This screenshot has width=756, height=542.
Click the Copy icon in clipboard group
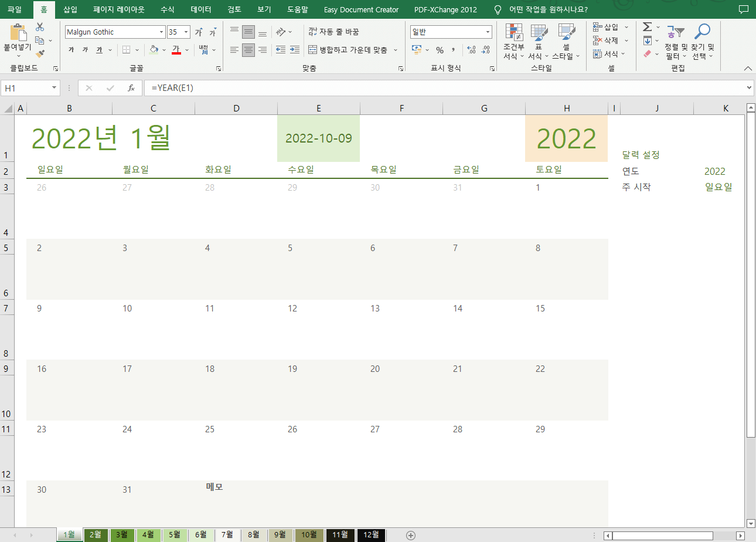tap(40, 40)
